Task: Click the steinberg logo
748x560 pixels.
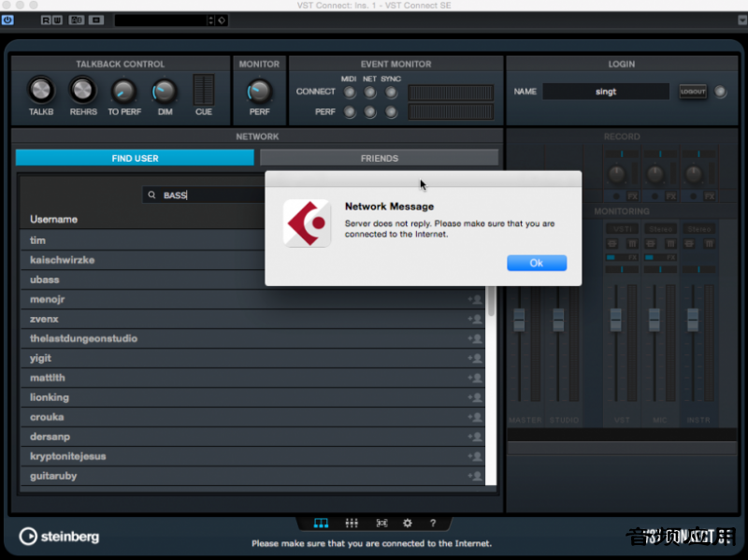Action: tap(59, 537)
